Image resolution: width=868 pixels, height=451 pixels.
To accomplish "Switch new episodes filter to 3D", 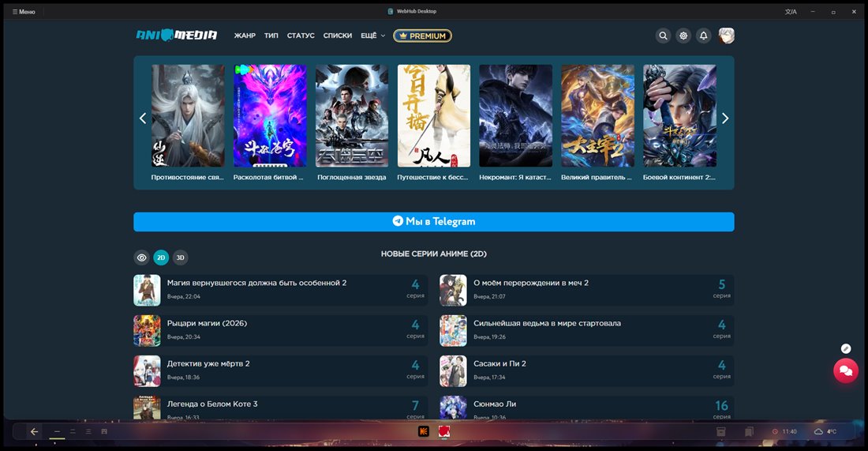I will tap(181, 257).
